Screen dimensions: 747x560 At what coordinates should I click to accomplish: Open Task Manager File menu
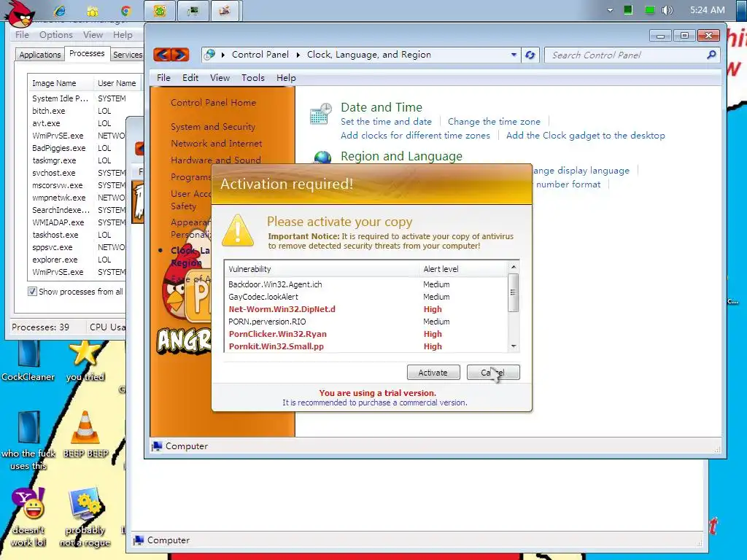[22, 35]
